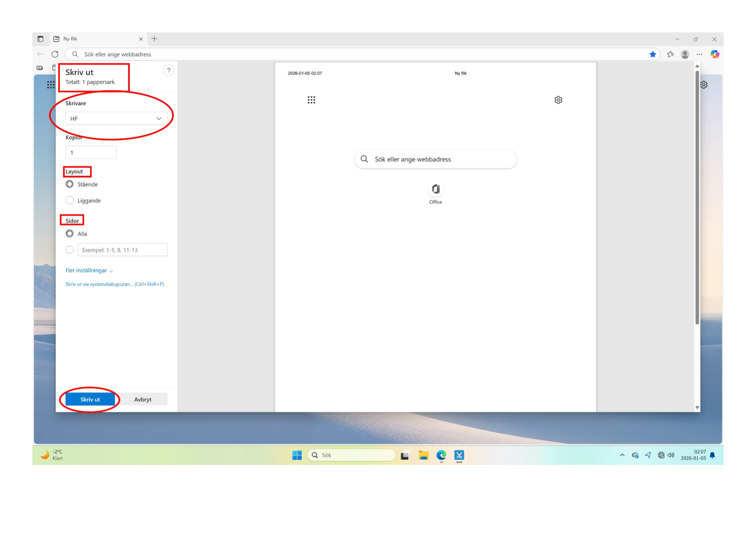Expand Fler inställningar section

coord(89,270)
